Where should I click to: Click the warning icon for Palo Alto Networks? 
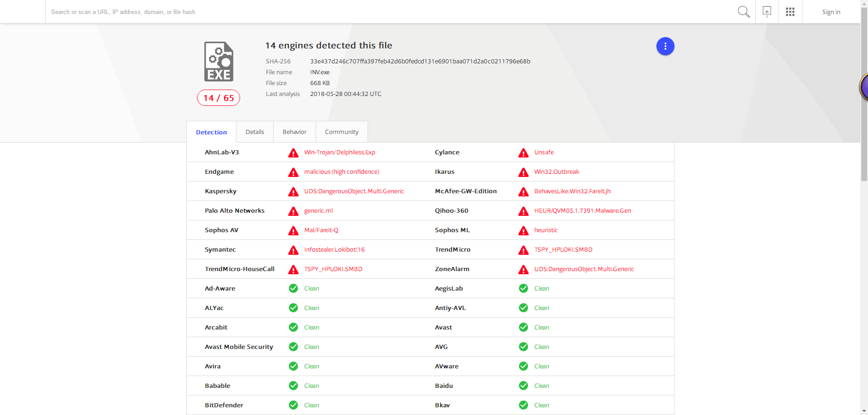pos(293,211)
